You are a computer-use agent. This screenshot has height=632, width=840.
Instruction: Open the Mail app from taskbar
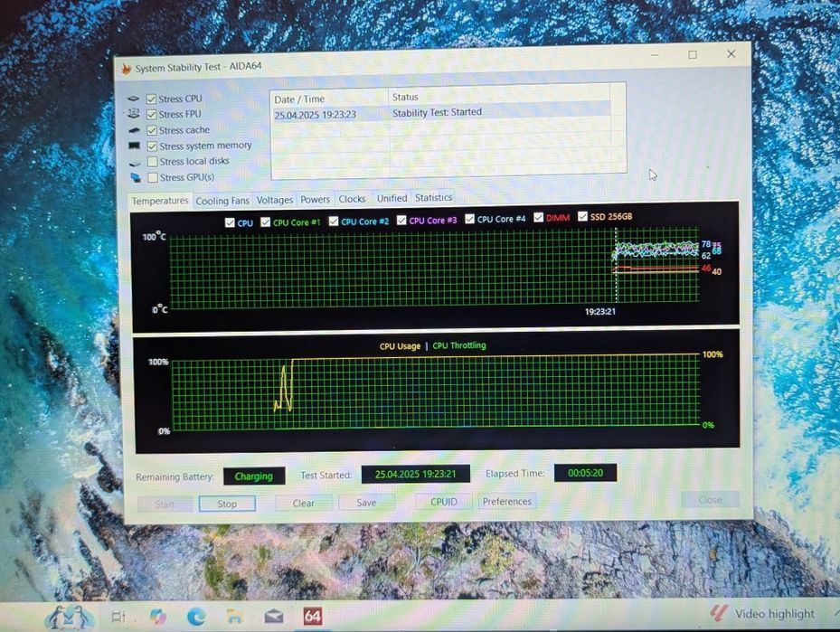coord(274,617)
